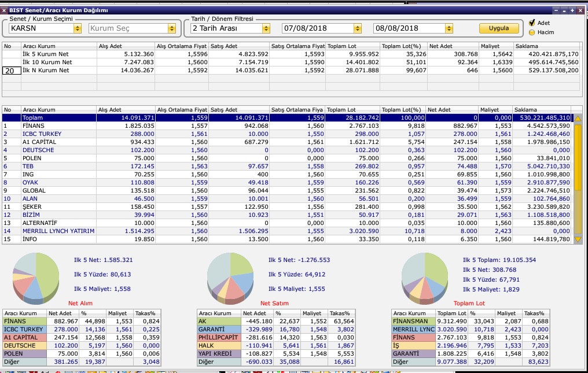The image size is (588, 373).
Task: Click the Net Alım pie chart
Action: (x=36, y=278)
